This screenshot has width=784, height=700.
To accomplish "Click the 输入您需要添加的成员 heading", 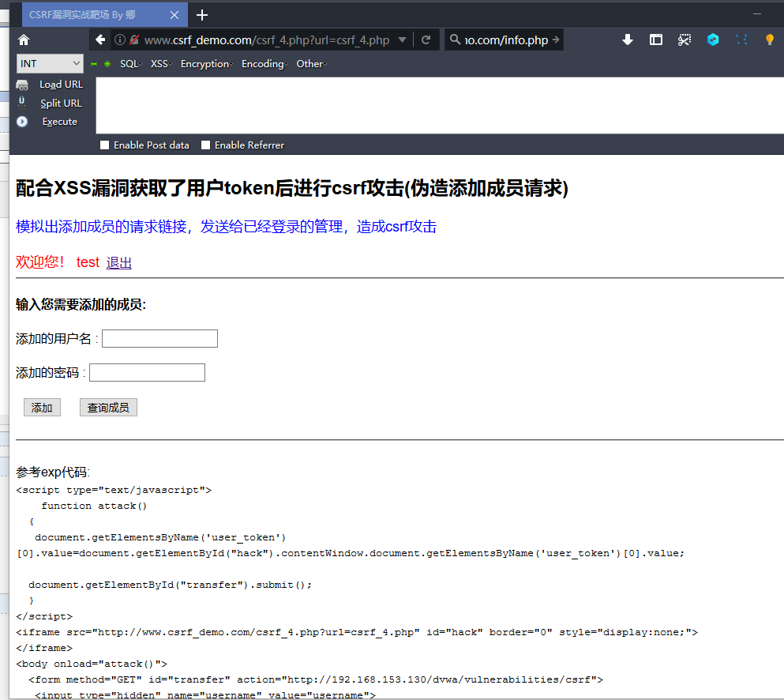I will [81, 304].
